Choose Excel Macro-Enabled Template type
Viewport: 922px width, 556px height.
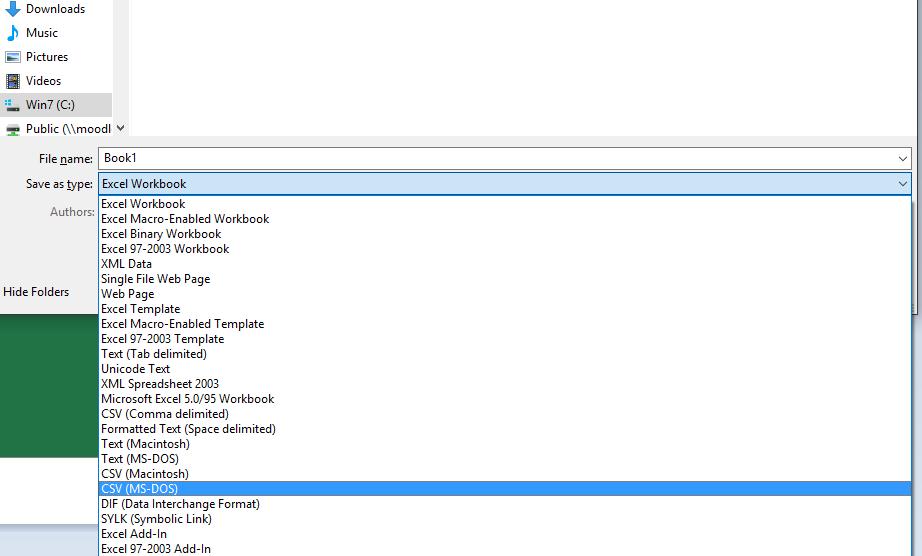pyautogui.click(x=505, y=324)
